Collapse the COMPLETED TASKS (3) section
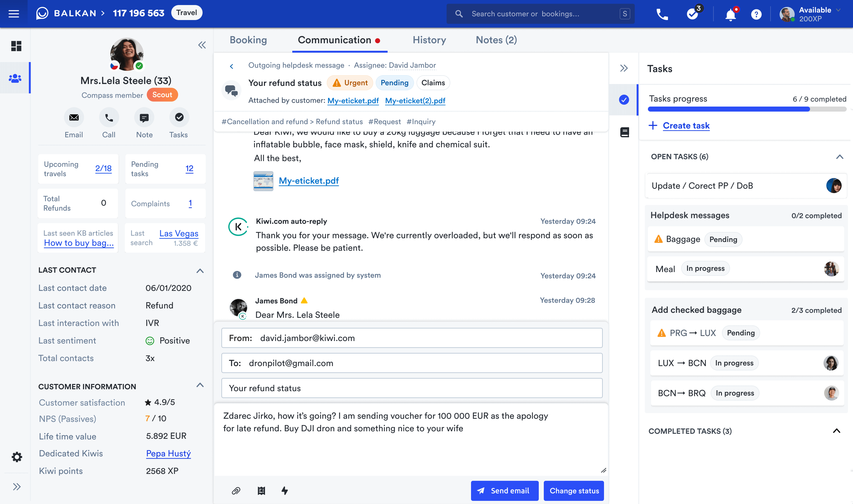853x504 pixels. pos(836,431)
